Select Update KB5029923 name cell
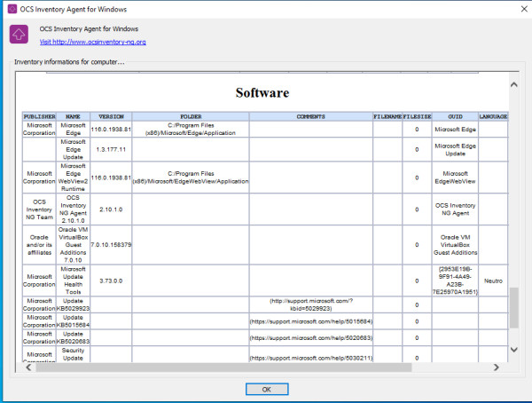Image resolution: width=532 pixels, height=403 pixels. coord(73,304)
